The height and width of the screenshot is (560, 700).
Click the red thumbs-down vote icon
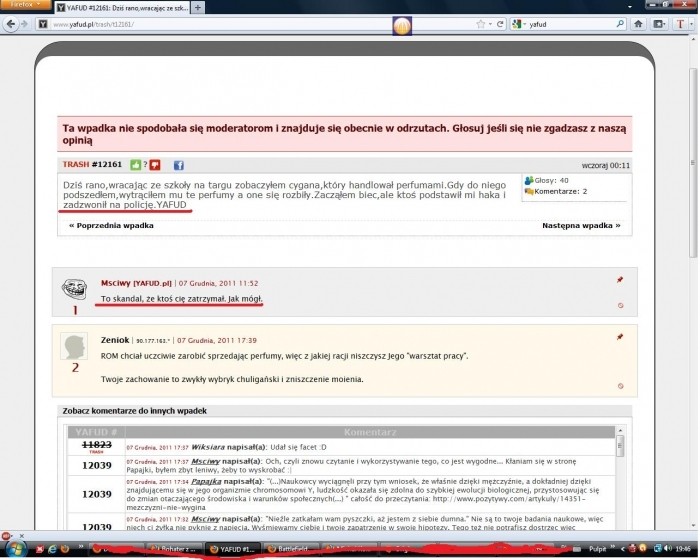[154, 165]
